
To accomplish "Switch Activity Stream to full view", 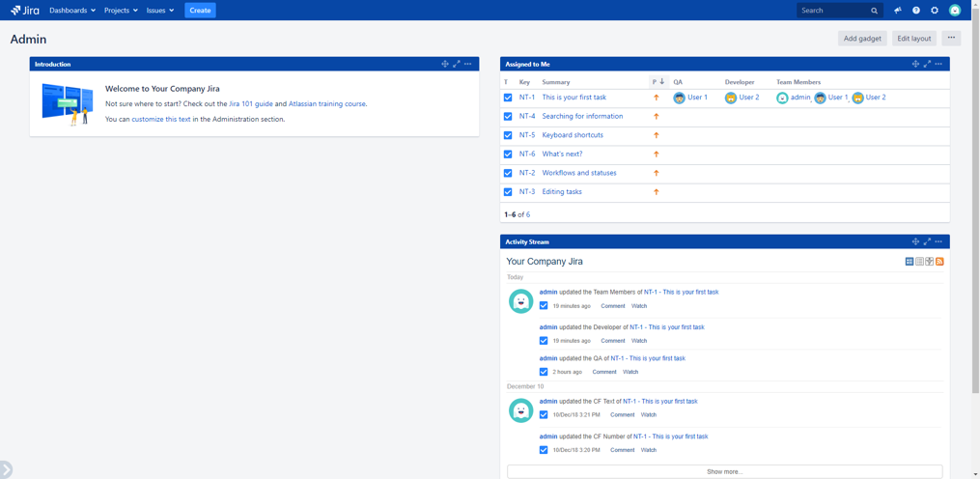I will coord(910,262).
